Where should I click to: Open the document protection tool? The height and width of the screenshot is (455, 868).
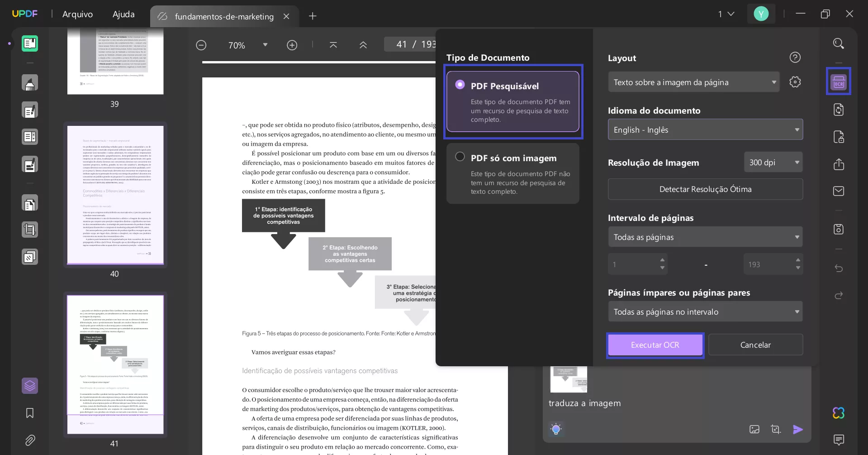point(838,137)
